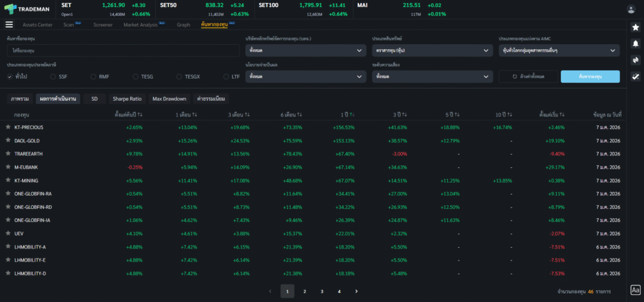The width and height of the screenshot is (644, 302).
Task: Open notifications bell in right sidebar
Action: 635,43
